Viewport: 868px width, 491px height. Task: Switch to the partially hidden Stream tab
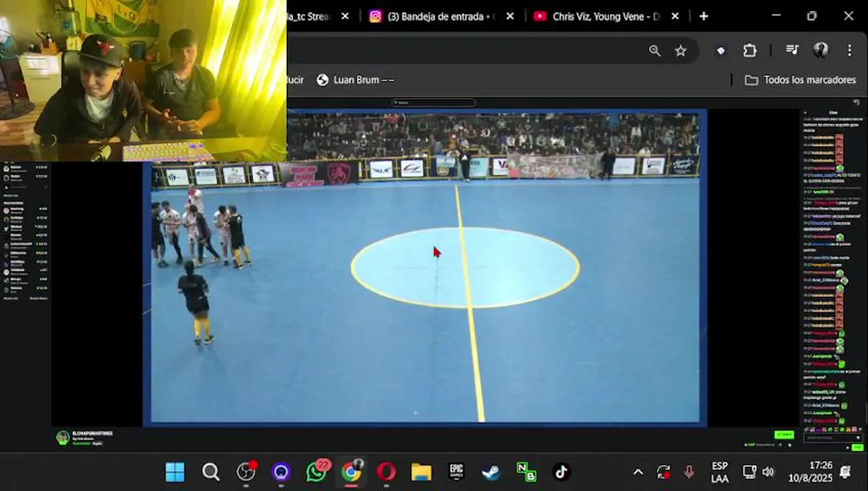308,16
